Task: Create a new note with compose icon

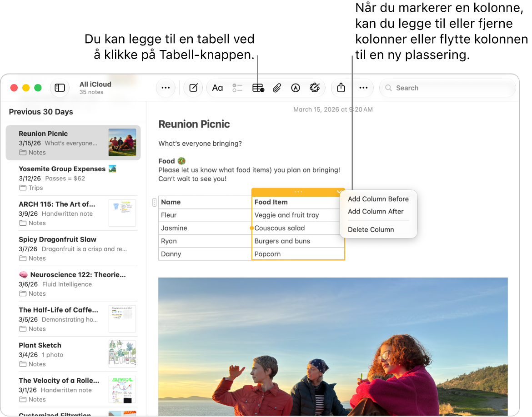Action: (193, 88)
